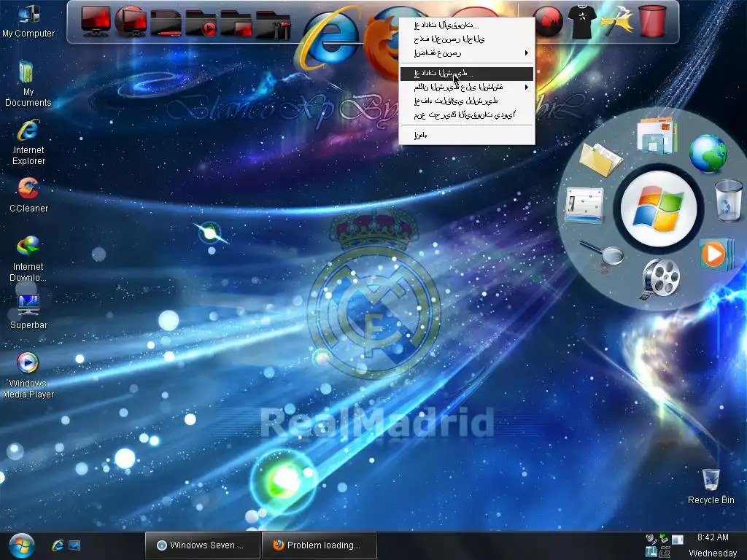Click the Wednesday date text on taskbar

[x=713, y=553]
